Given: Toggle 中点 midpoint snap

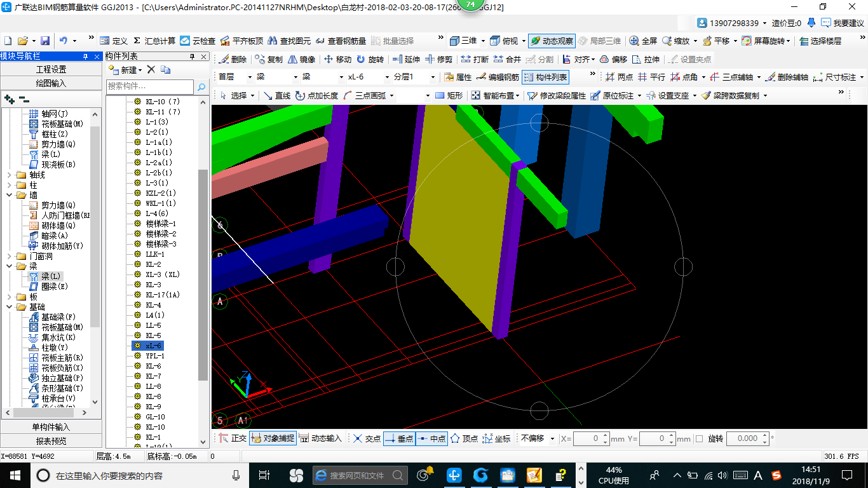Looking at the screenshot, I should coord(431,438).
